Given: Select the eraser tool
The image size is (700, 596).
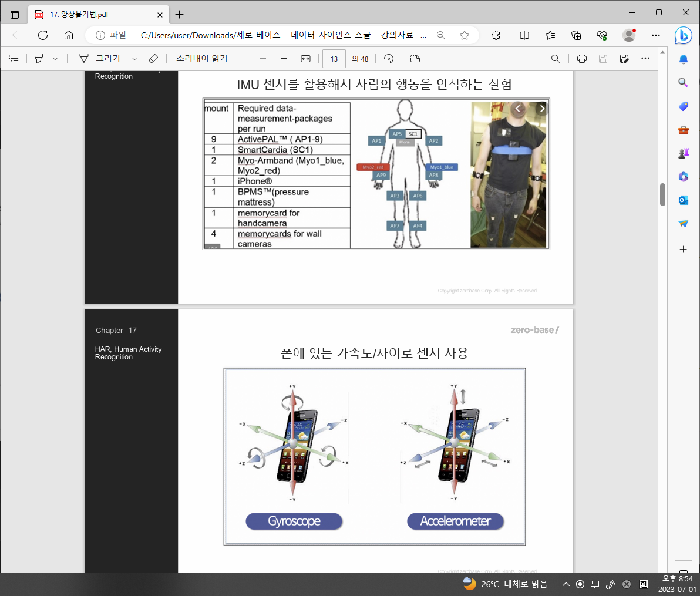Looking at the screenshot, I should [153, 59].
